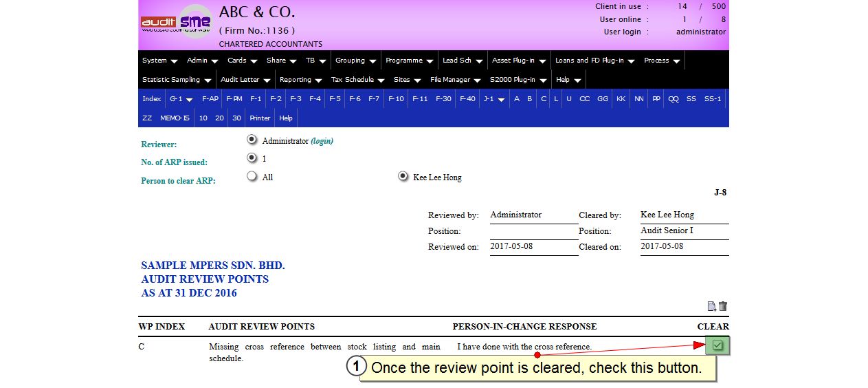
Task: Open the File Manager menu
Action: 455,80
